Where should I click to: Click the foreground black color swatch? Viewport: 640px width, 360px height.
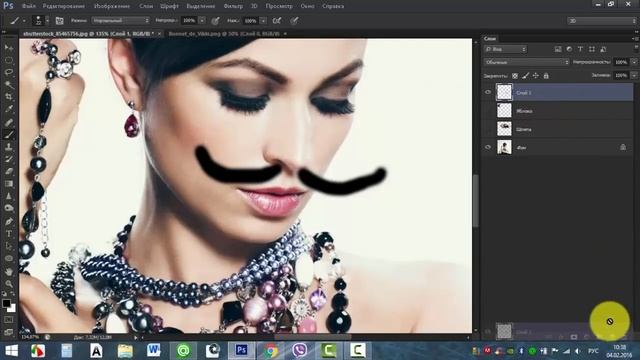click(x=6, y=303)
